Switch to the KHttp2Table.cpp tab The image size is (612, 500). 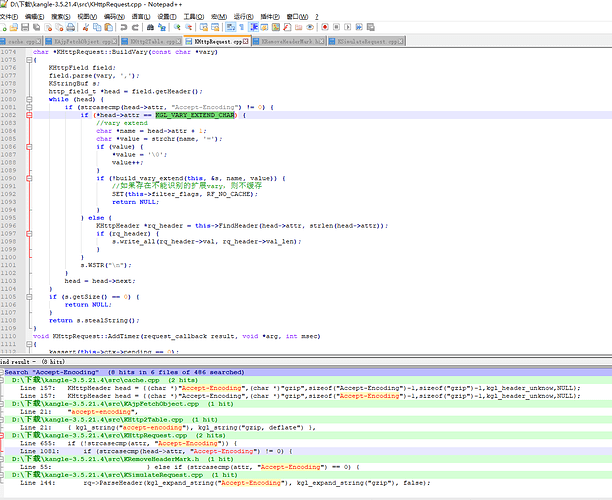pos(151,41)
